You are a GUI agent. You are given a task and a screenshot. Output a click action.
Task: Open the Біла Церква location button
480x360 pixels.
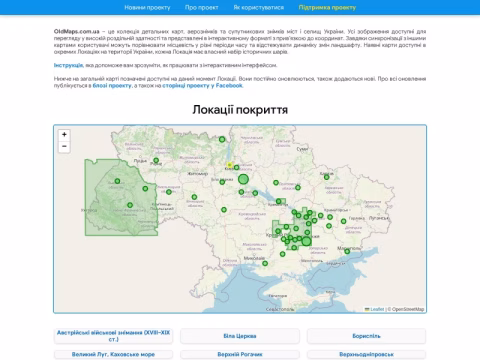240,336
